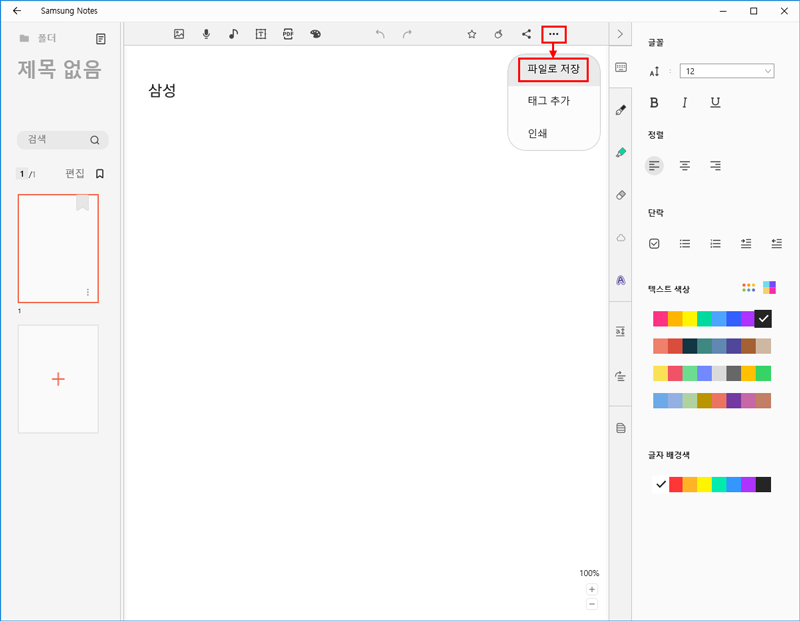Select the pen tool in side toolbar

(620, 110)
